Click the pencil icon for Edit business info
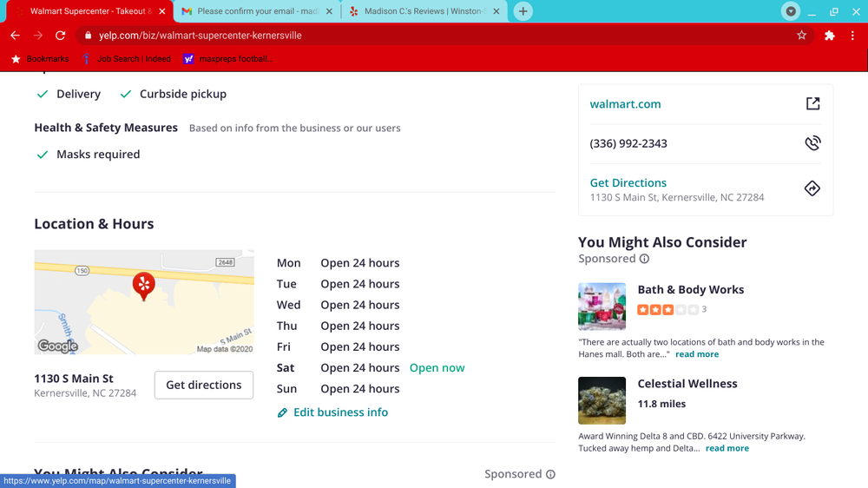Screen dimensions: 868x488 click(282, 413)
